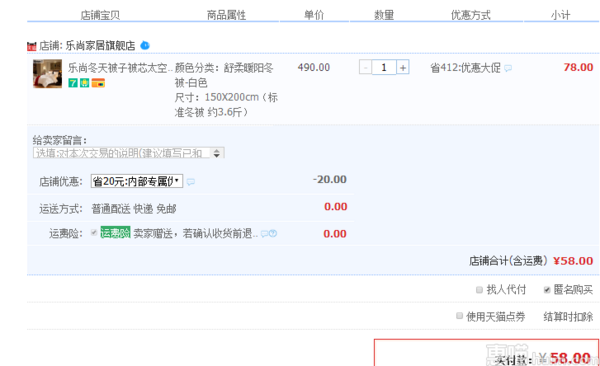The image size is (600, 366).
Task: Tick the 找人代付 checkbox
Action: pyautogui.click(x=479, y=289)
